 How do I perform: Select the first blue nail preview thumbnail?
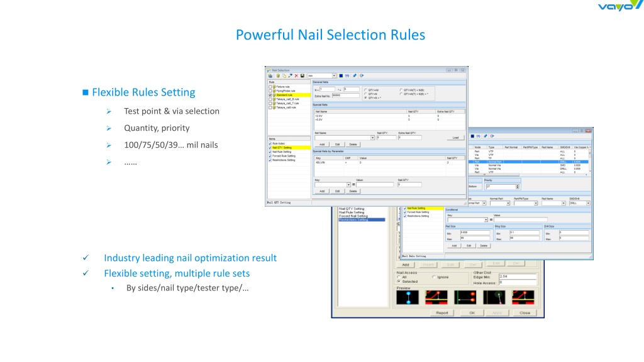(408, 297)
